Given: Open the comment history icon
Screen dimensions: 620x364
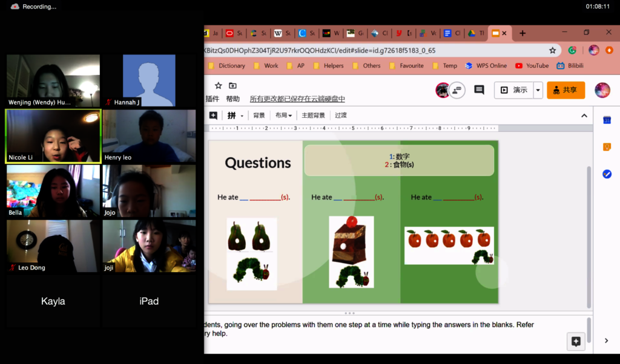Looking at the screenshot, I should 479,90.
